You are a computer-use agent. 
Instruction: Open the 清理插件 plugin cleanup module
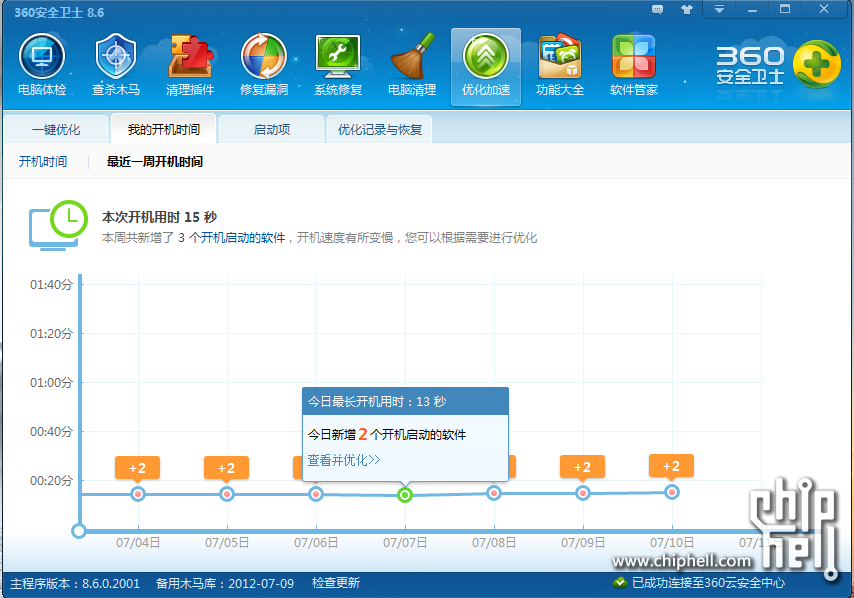[190, 64]
